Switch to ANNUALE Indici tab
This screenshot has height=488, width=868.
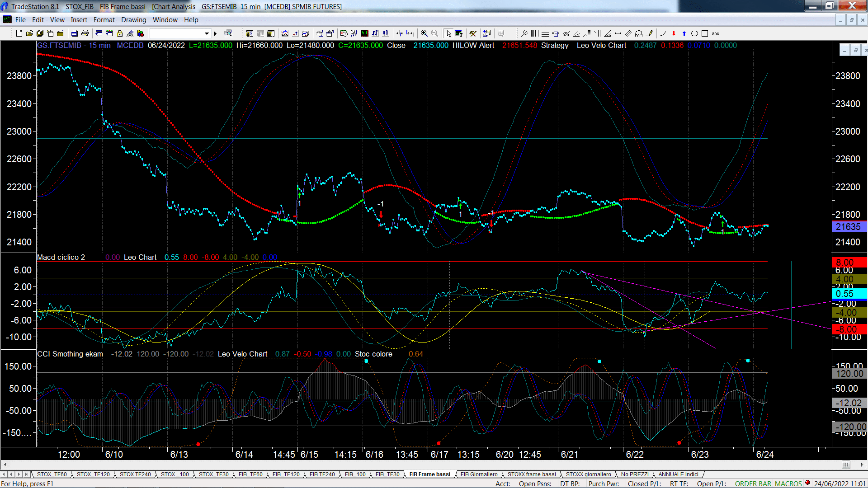(679, 474)
